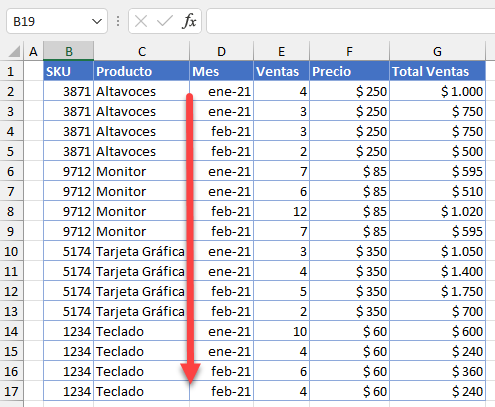
Task: Select the Mes cell feb-21 in row 4
Action: coord(221,131)
